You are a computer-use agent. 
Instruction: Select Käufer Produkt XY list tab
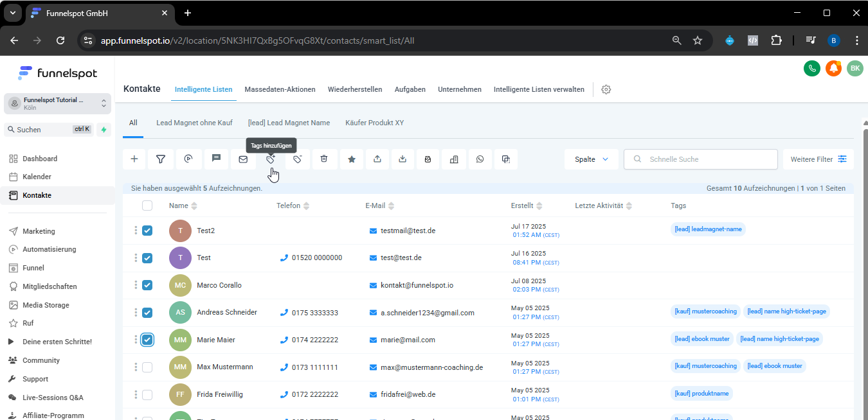tap(374, 123)
